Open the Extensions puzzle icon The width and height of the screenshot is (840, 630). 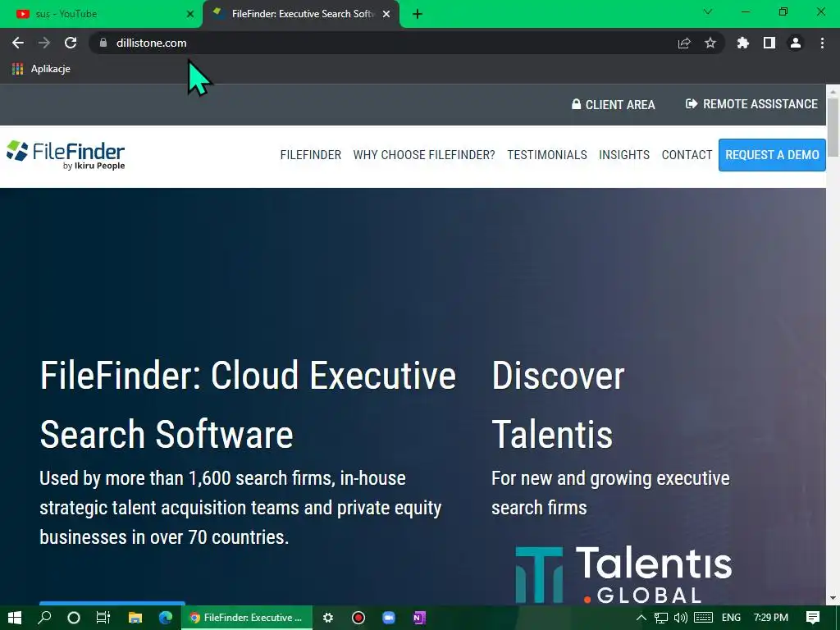(x=743, y=43)
